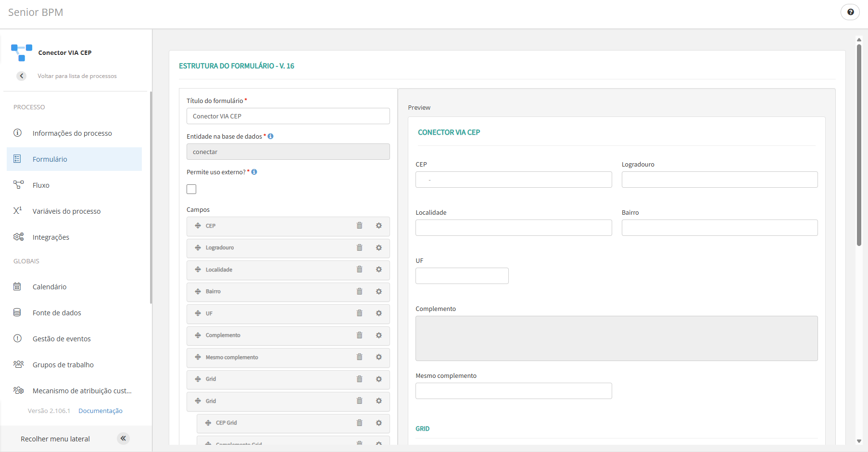This screenshot has height=452, width=868.
Task: Open settings gear for Logradouro field
Action: [379, 248]
